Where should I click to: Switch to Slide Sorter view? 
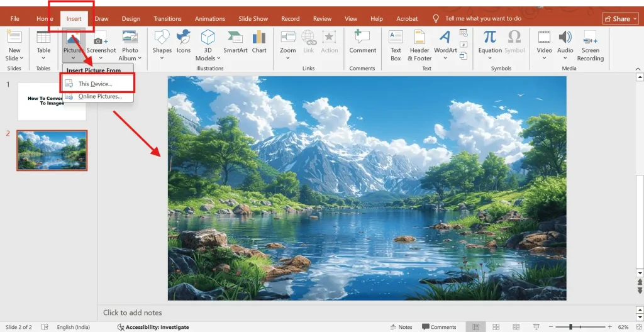[496, 327]
